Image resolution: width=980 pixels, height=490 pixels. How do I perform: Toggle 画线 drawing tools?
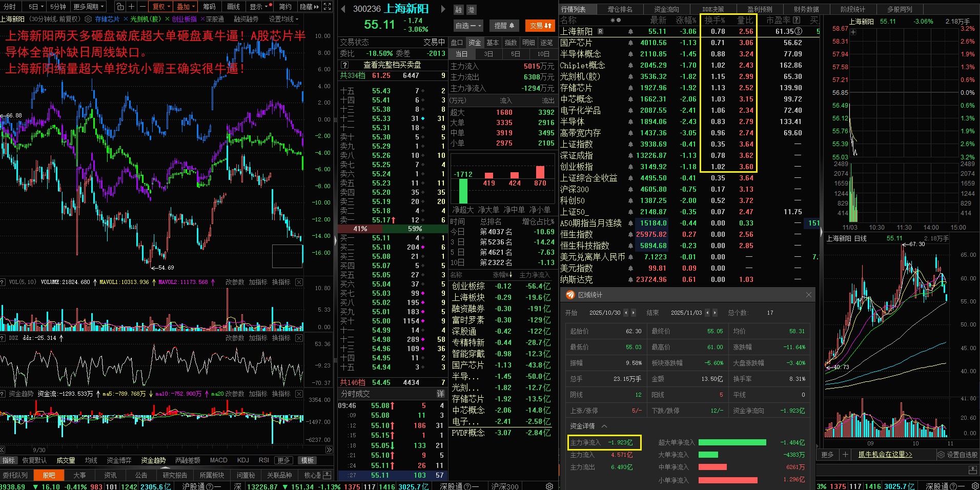[234, 7]
